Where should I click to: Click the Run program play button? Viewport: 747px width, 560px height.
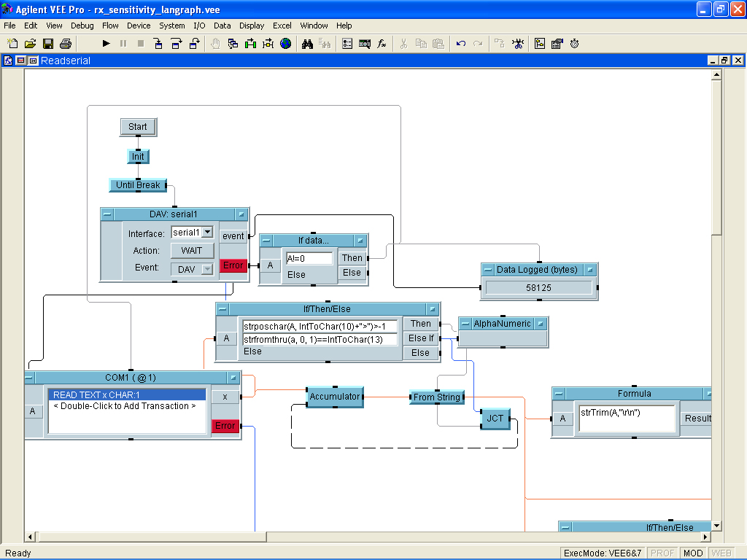[x=106, y=44]
